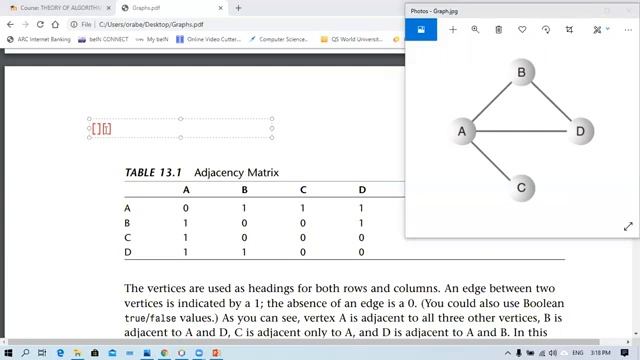Click the browser Forward arrow
This screenshot has width=640, height=360.
[25, 24]
